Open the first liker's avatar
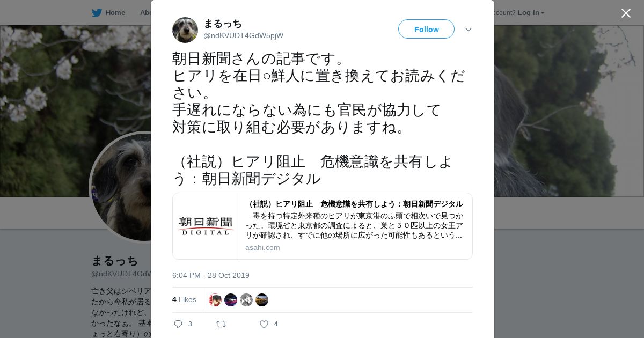 (x=215, y=300)
